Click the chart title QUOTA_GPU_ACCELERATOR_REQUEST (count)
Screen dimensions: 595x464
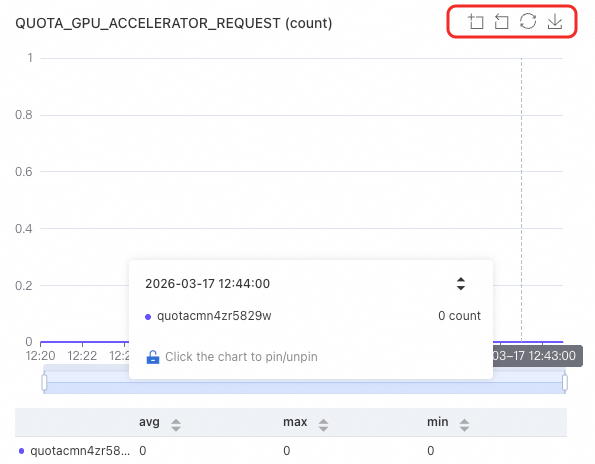[x=174, y=23]
